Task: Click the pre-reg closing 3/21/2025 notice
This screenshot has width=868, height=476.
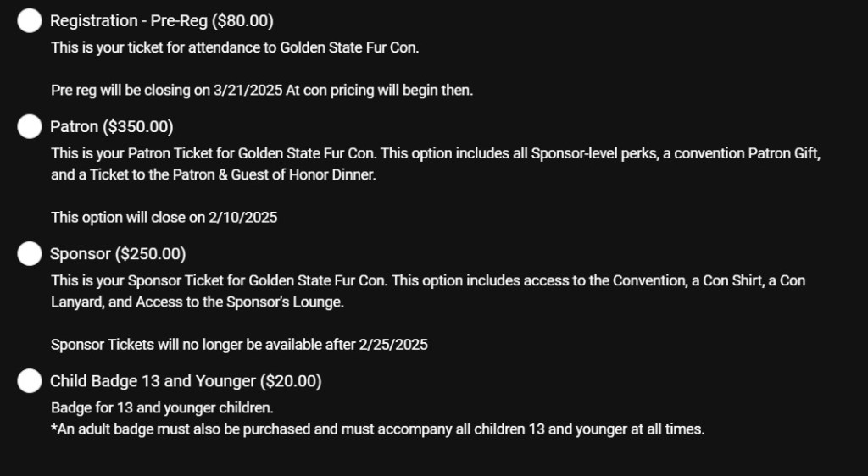Action: (x=261, y=91)
